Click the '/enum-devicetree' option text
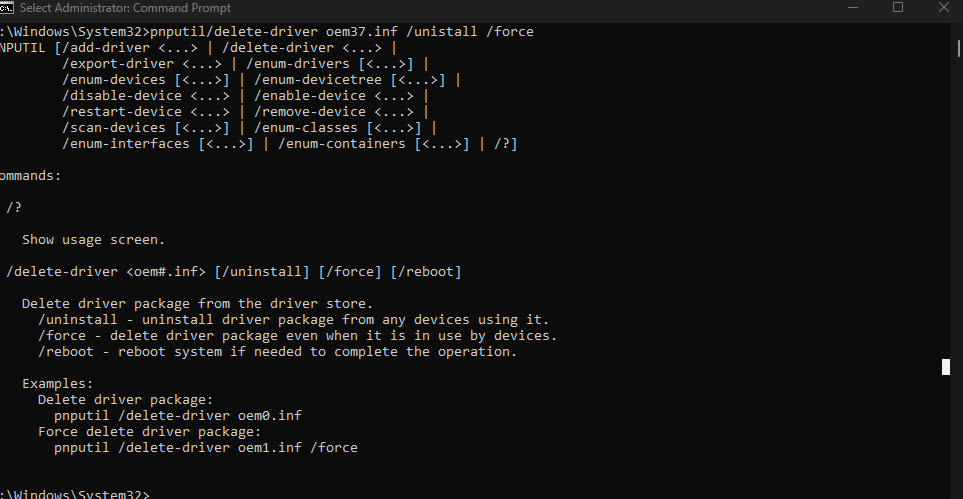Screen dimensions: 963x499 tap(318, 80)
